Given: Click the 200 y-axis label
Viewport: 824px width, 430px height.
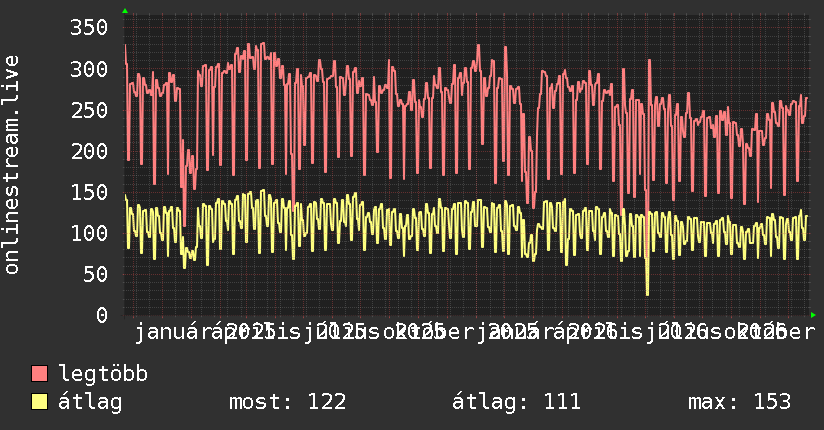Looking at the screenshot, I should (89, 151).
